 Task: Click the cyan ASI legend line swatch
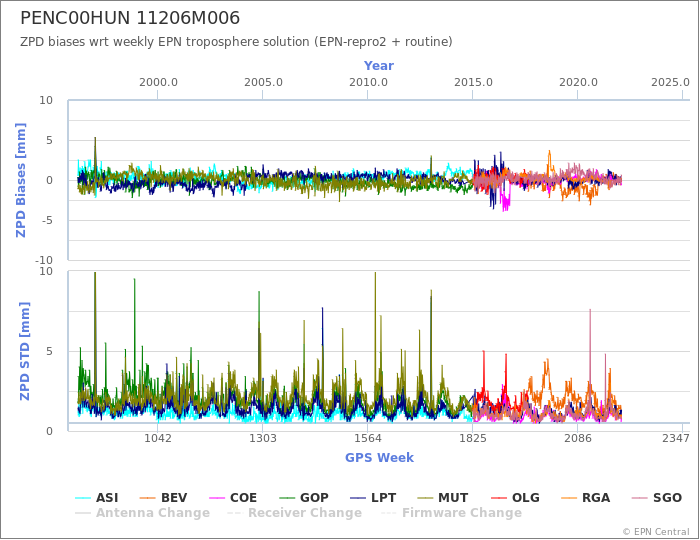tap(83, 498)
